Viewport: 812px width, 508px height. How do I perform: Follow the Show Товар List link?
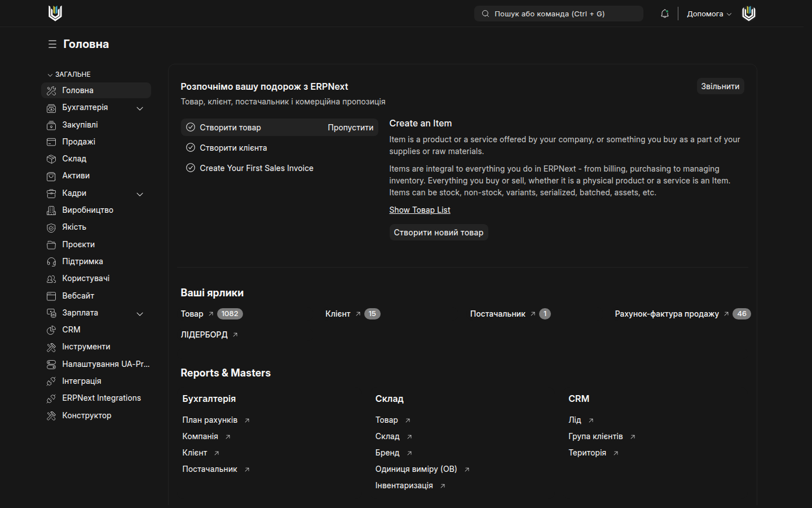pos(420,210)
